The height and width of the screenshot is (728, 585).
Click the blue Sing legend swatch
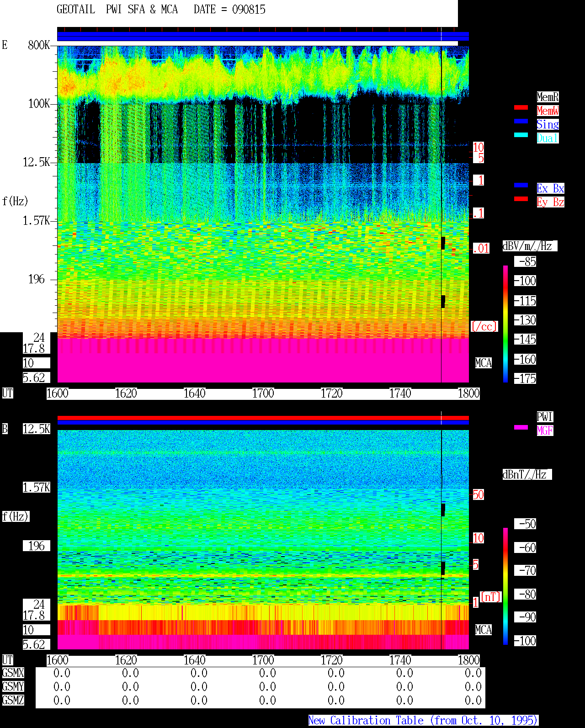pos(521,121)
